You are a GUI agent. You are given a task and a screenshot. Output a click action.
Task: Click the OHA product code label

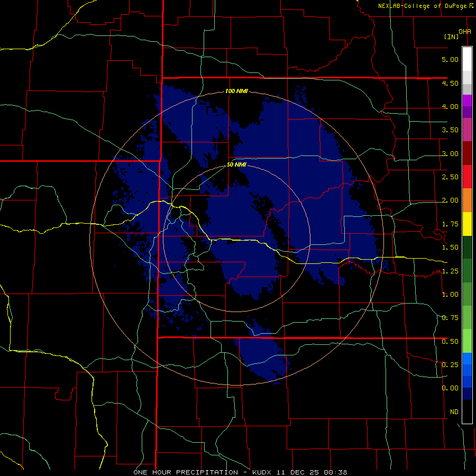pyautogui.click(x=465, y=31)
